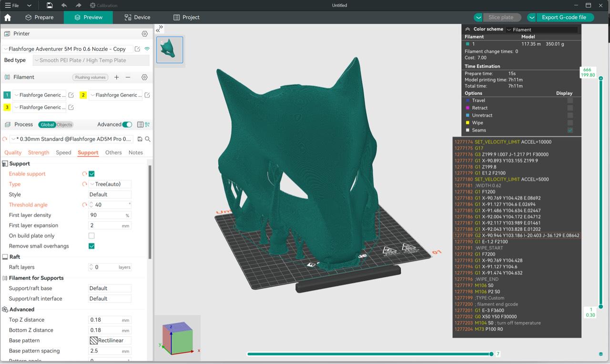Open the process settings list icon
Screen dimensions: 610x364
pyautogui.click(x=140, y=125)
